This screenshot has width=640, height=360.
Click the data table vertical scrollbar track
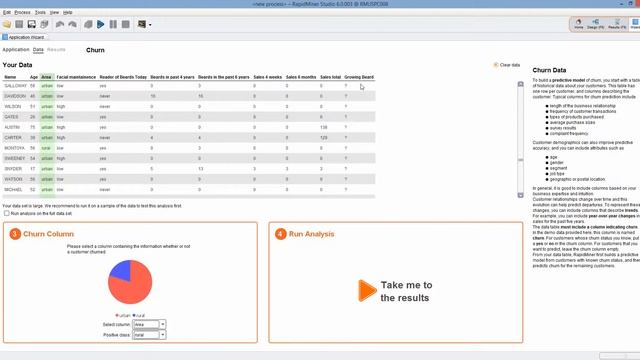[520, 140]
